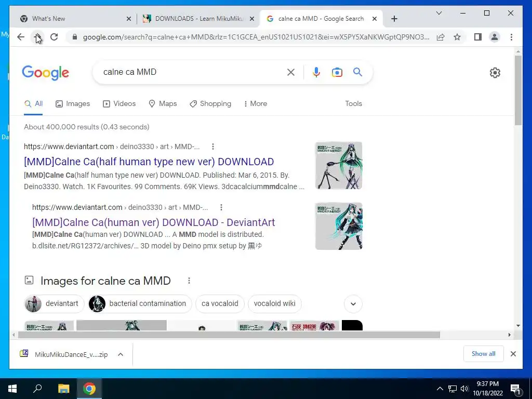The width and height of the screenshot is (532, 399).
Task: Show hidden system tray icons
Action: (440, 389)
